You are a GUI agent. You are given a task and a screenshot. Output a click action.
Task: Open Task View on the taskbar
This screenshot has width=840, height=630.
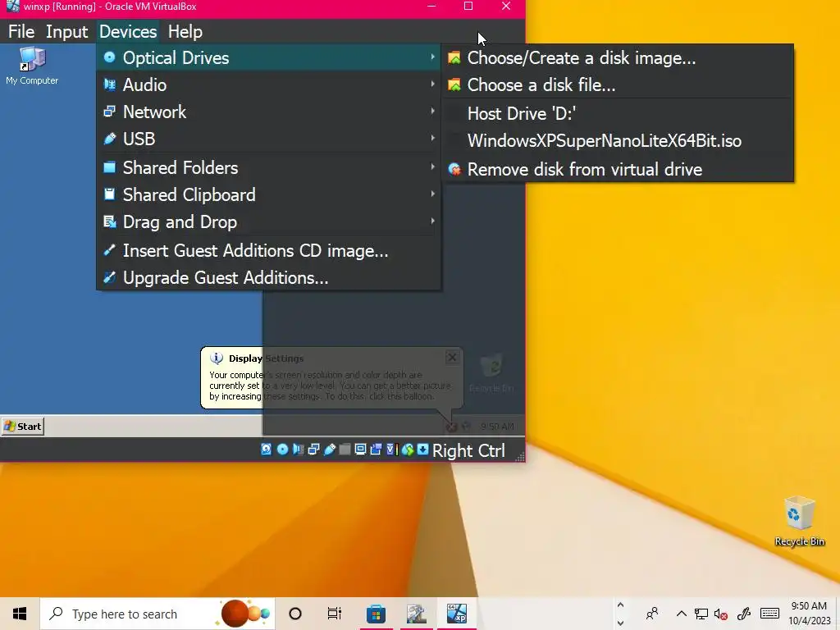tap(335, 614)
